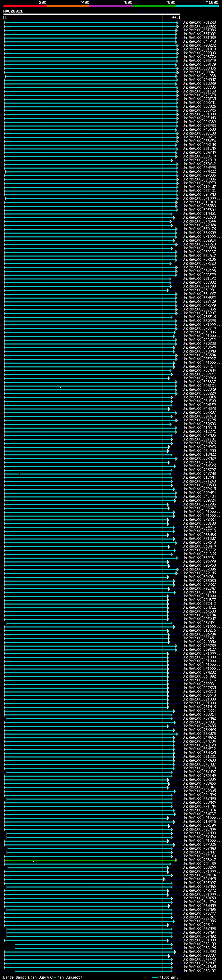Open hit UniRef100_B3RMZ0
The image size is (222, 980).
tap(199, 459)
